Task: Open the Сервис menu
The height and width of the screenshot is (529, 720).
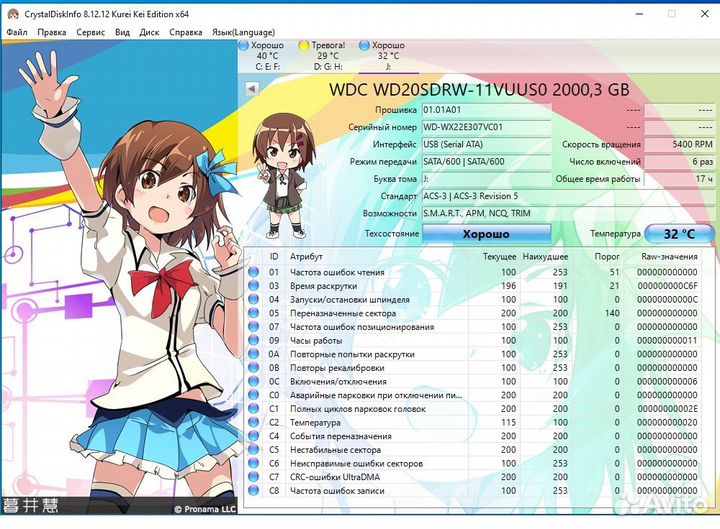Action: (90, 32)
